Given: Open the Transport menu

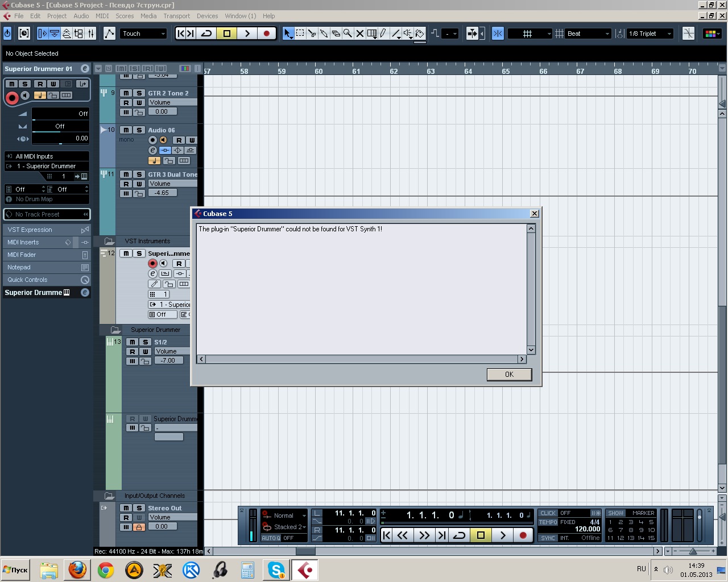Looking at the screenshot, I should coord(176,16).
